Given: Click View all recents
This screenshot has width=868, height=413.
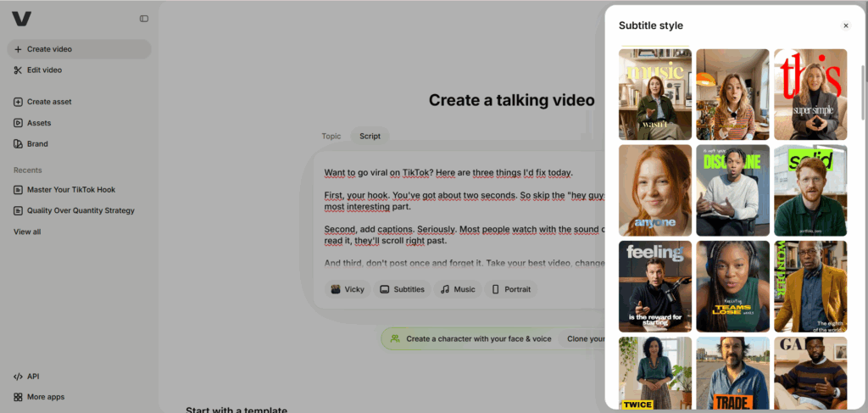Looking at the screenshot, I should pos(27,232).
